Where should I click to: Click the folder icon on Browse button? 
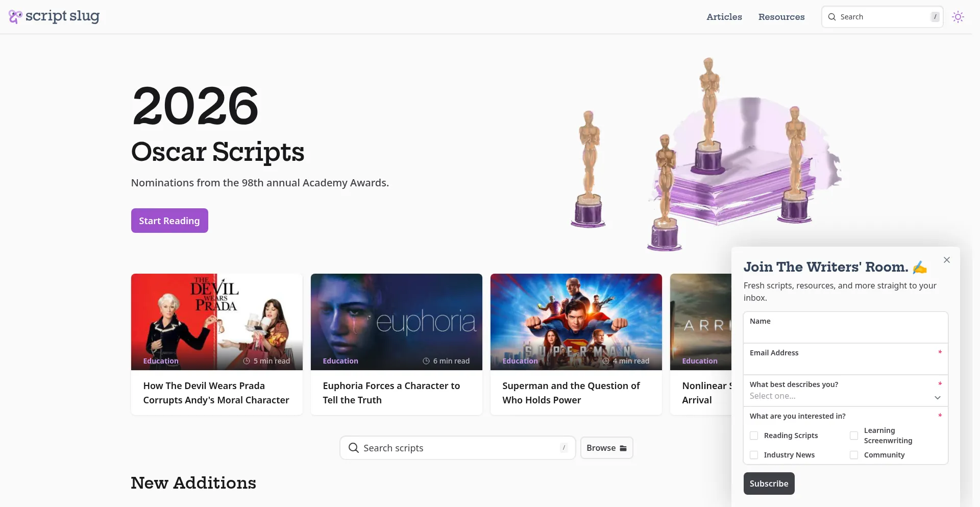point(623,448)
